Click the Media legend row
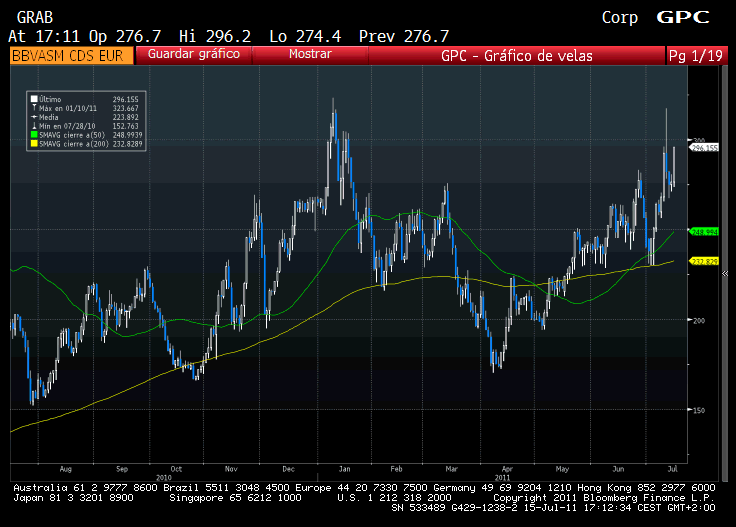Viewport: 736px width, 527px height. (x=85, y=117)
